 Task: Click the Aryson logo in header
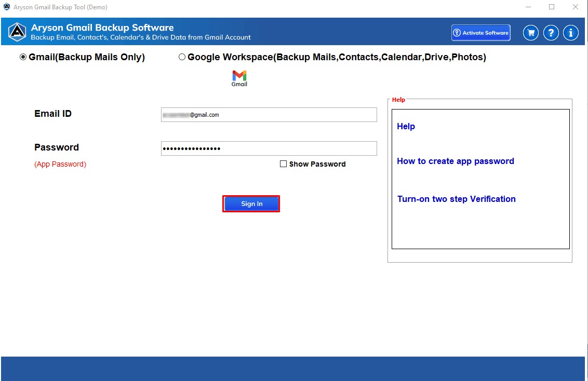pyautogui.click(x=17, y=32)
